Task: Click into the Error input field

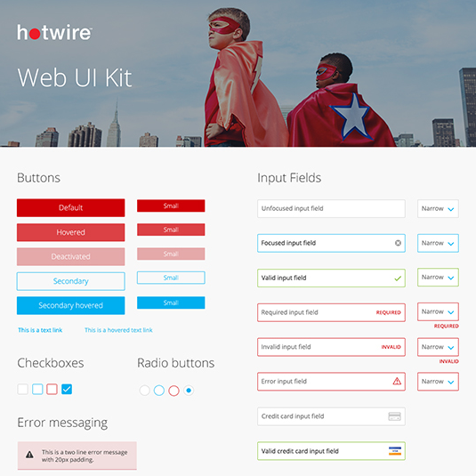Action: point(331,382)
